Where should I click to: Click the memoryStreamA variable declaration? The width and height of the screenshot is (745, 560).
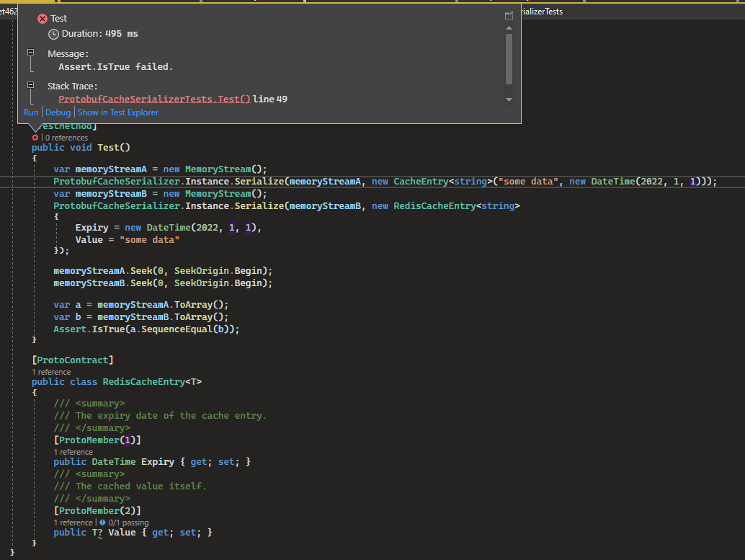coord(111,169)
